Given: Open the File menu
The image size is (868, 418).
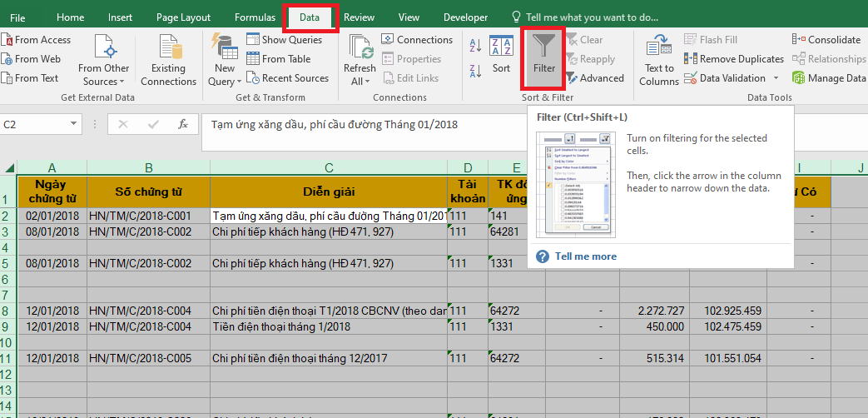Looking at the screenshot, I should [17, 17].
